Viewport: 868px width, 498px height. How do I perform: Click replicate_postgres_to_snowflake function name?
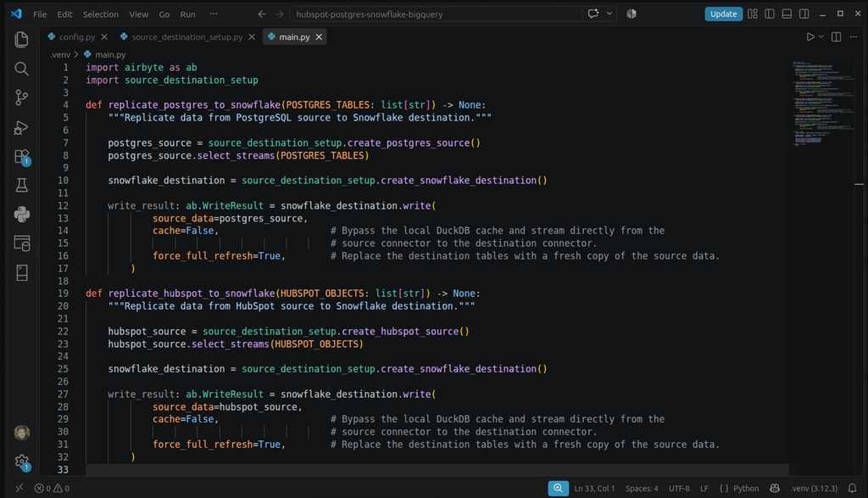(194, 104)
